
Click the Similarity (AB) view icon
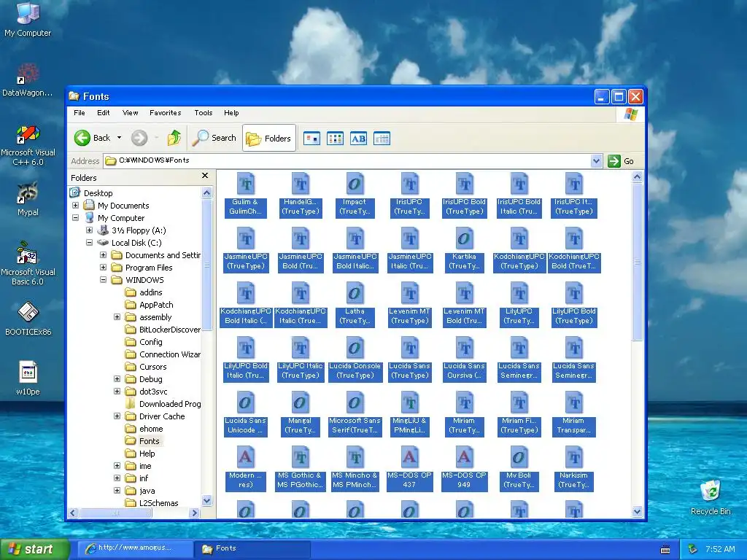point(358,139)
